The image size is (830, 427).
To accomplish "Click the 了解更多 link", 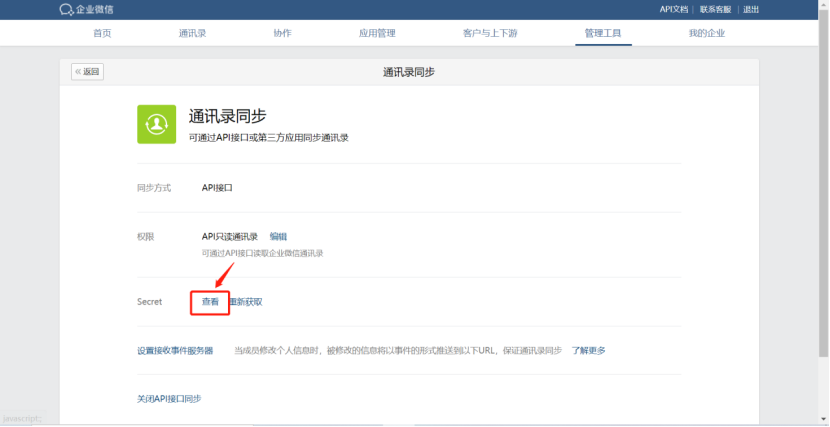I will [588, 350].
